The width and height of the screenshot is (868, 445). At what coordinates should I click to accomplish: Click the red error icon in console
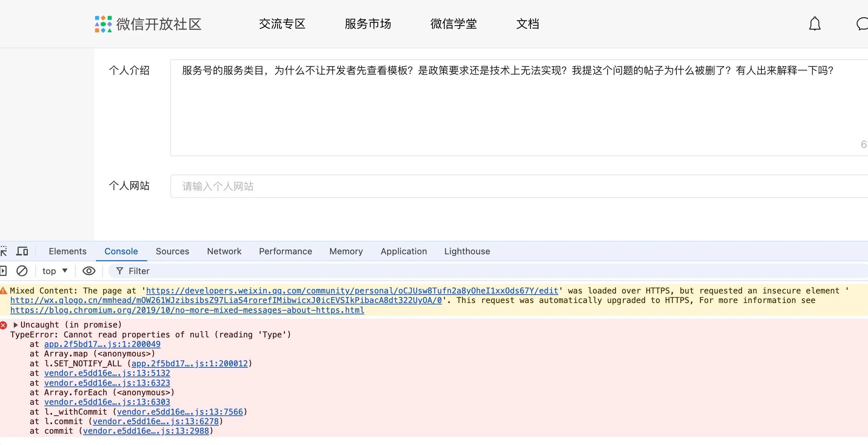pos(4,325)
